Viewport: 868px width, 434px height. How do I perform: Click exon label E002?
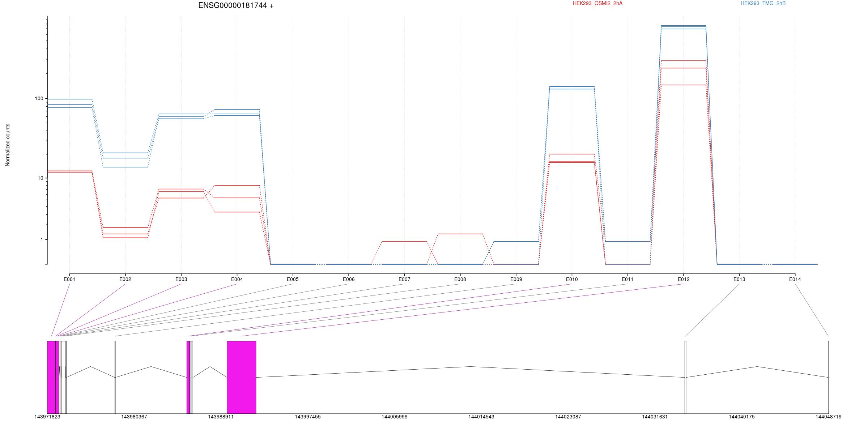(125, 279)
